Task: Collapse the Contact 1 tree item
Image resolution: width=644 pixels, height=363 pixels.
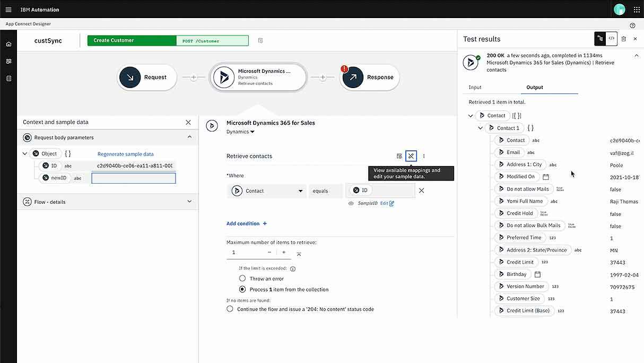Action: point(481,127)
